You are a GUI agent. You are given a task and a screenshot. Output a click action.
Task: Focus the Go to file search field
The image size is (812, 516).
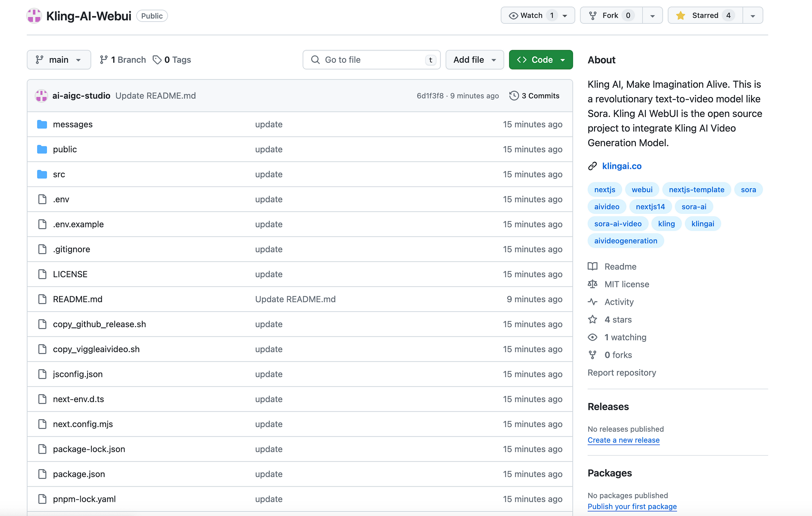pos(371,60)
